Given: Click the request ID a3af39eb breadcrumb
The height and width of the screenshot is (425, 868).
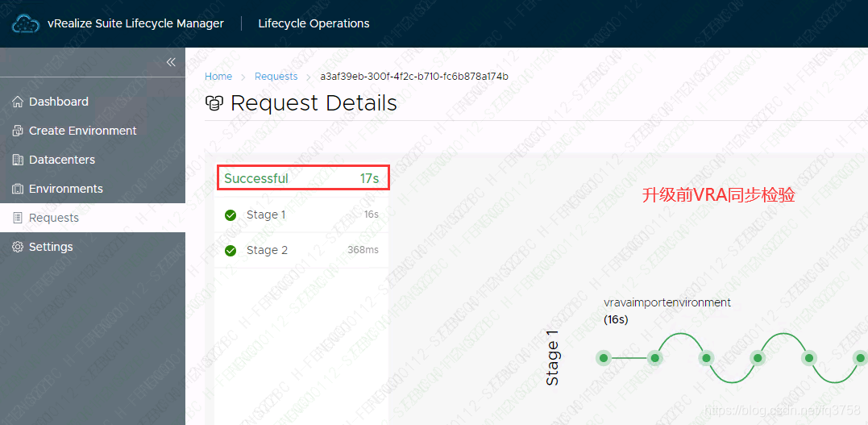Looking at the screenshot, I should [414, 77].
